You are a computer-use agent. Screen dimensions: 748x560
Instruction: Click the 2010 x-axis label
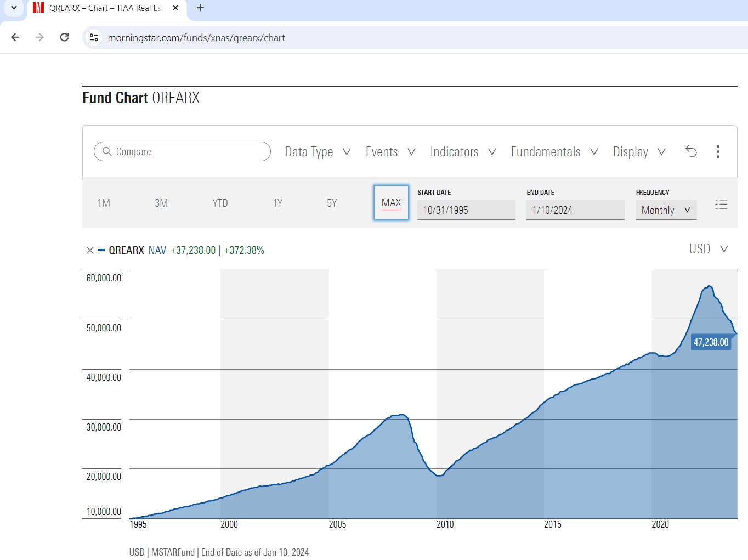coord(445,524)
